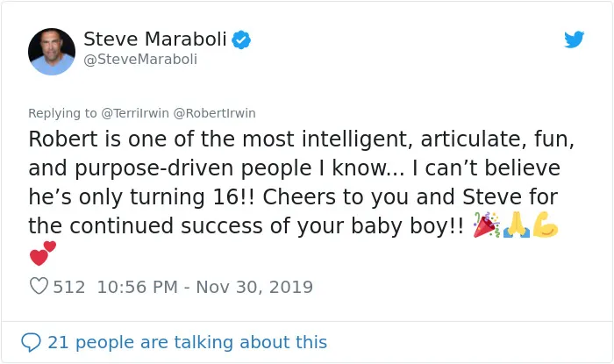Click the blue verified checkmark badge
The width and height of the screenshot is (614, 364).
point(241,39)
